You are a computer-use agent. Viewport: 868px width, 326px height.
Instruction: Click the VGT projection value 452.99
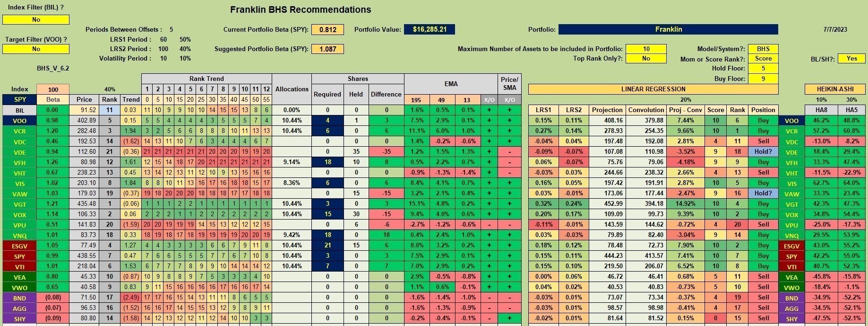[x=607, y=204]
